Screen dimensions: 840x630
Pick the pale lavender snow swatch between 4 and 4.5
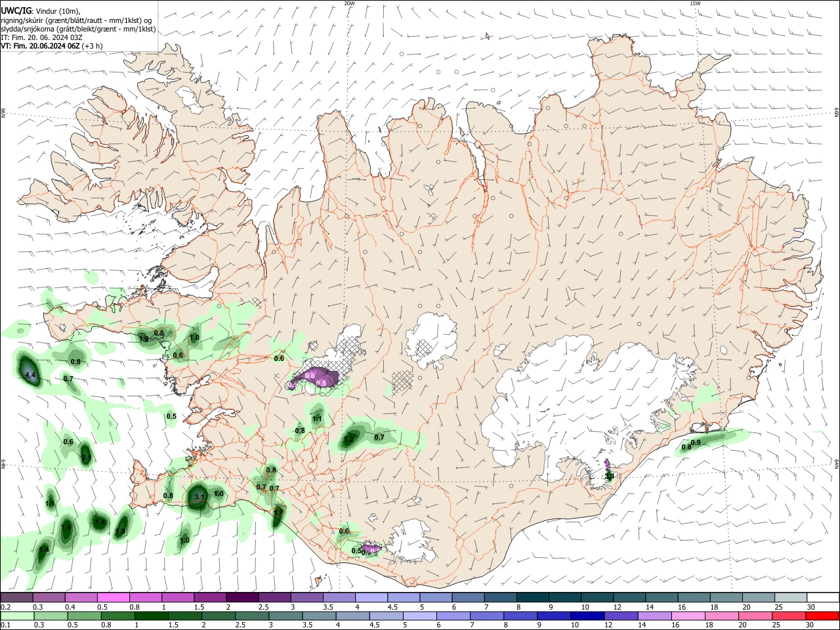tap(371, 597)
